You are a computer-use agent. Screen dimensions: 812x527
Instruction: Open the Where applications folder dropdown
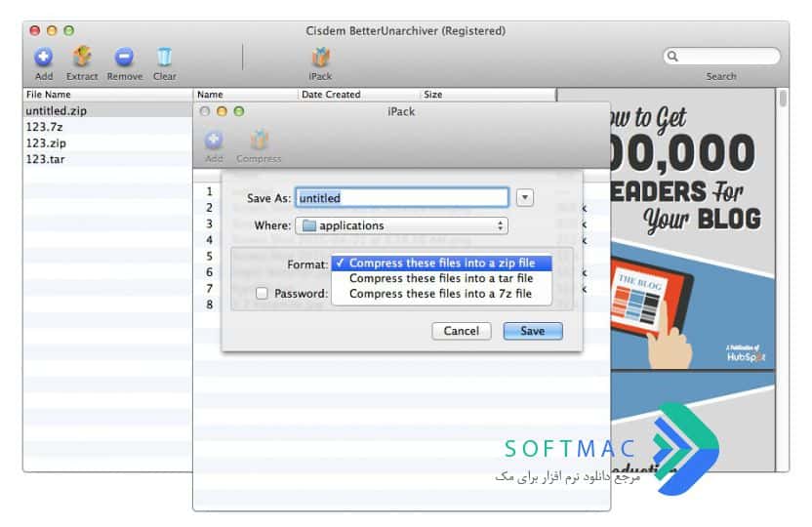pyautogui.click(x=401, y=225)
